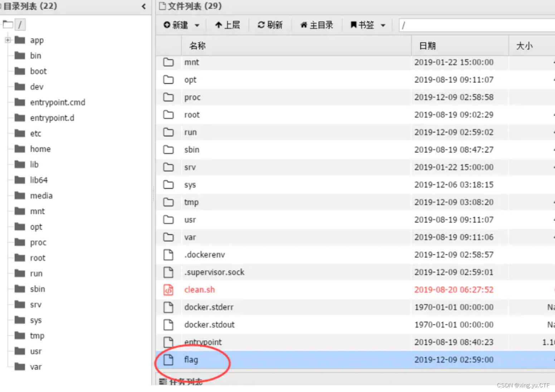Collapse the 目录列表 sidebar with the chevron
Screen dimensions: 555x392
pos(144,6)
